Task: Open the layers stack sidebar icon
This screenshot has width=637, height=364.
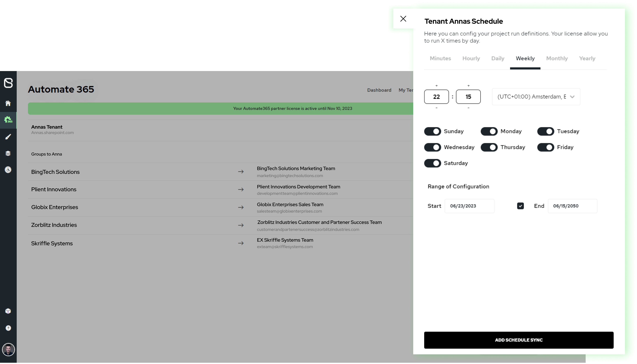Action: [8, 154]
